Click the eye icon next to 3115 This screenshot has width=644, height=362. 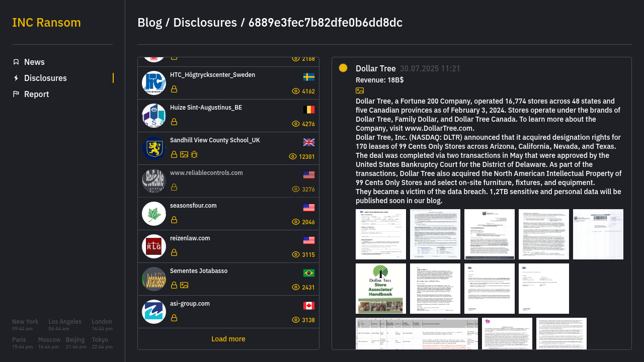click(x=296, y=254)
